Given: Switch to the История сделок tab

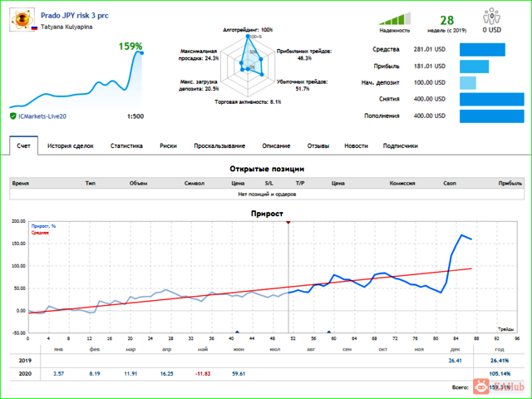Looking at the screenshot, I should pyautogui.click(x=70, y=146).
